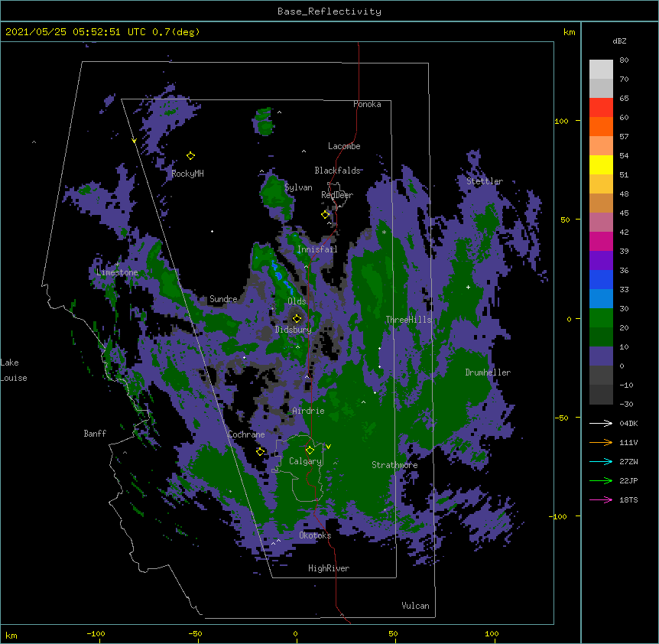Click the Strathmore label
The height and width of the screenshot is (644, 659).
(394, 465)
